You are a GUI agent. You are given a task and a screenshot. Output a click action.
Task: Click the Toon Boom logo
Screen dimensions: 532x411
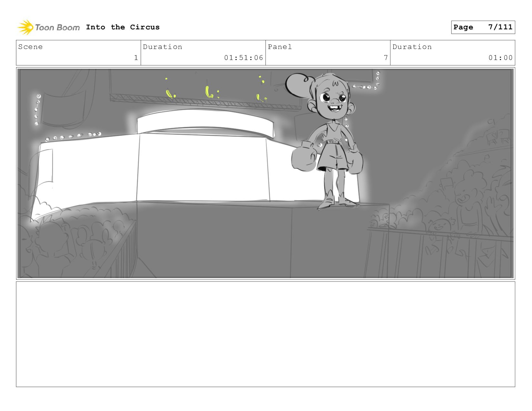pyautogui.click(x=48, y=27)
